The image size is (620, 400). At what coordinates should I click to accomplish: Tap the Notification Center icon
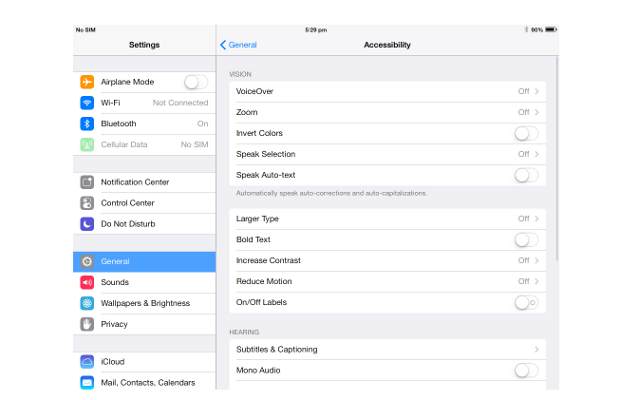(87, 182)
